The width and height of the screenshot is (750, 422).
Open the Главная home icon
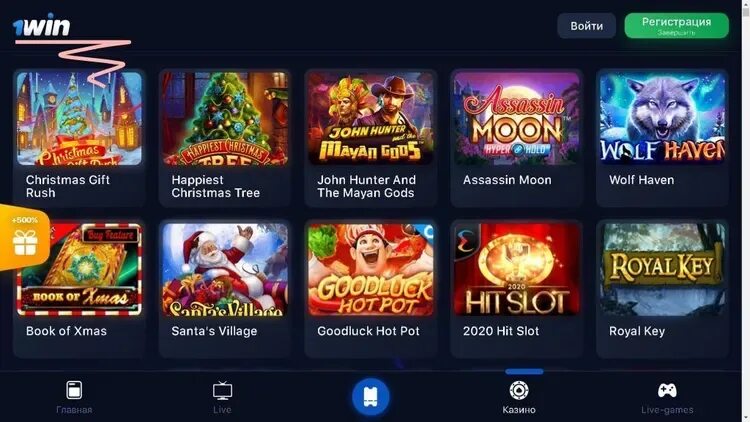[74, 390]
